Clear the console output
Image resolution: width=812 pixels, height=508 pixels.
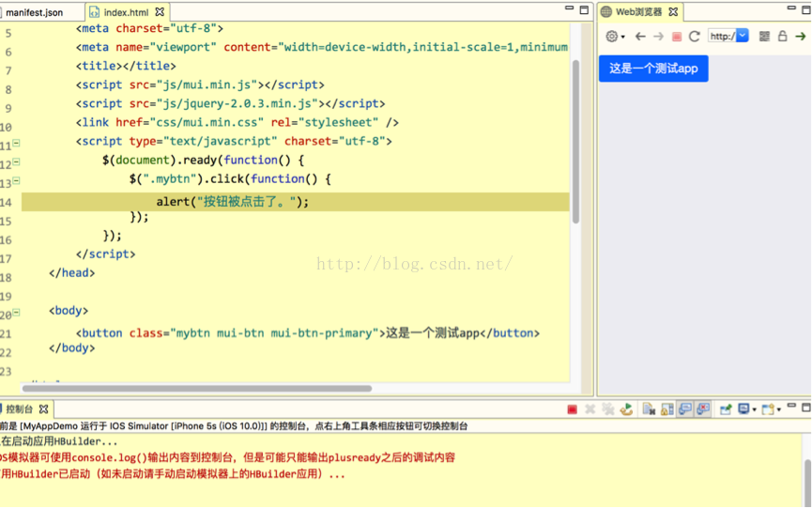[x=649, y=409]
